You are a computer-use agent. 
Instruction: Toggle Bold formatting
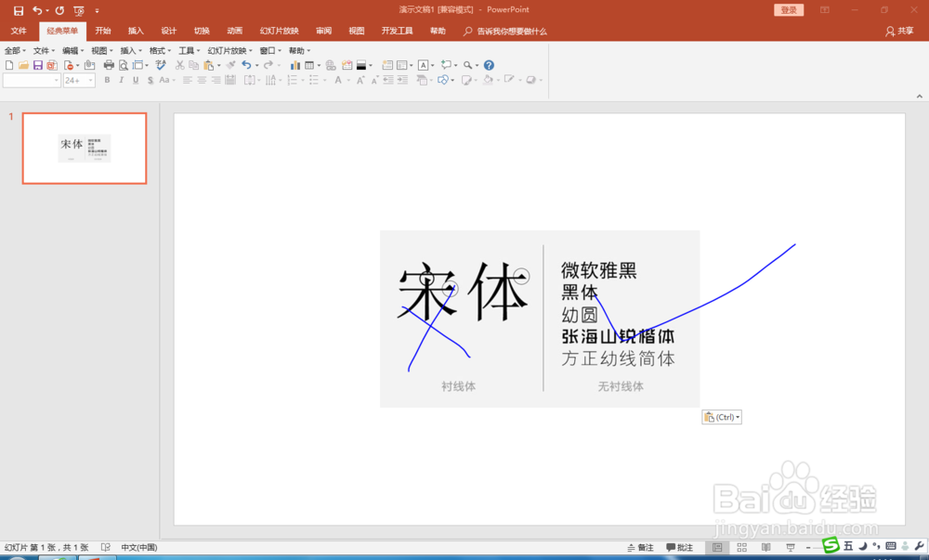click(107, 80)
